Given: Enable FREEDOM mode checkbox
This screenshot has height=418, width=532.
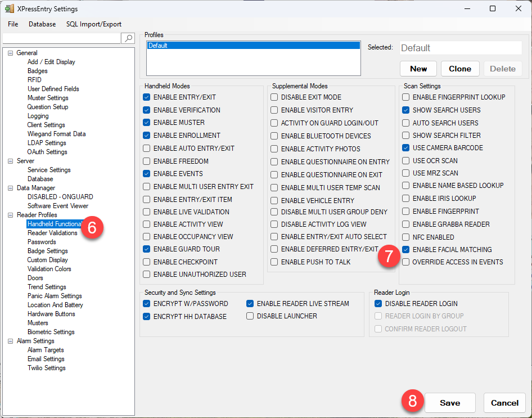Looking at the screenshot, I should 147,161.
